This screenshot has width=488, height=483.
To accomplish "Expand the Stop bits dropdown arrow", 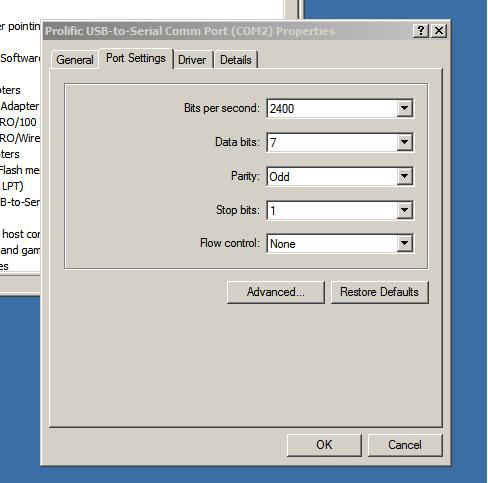I will click(404, 210).
